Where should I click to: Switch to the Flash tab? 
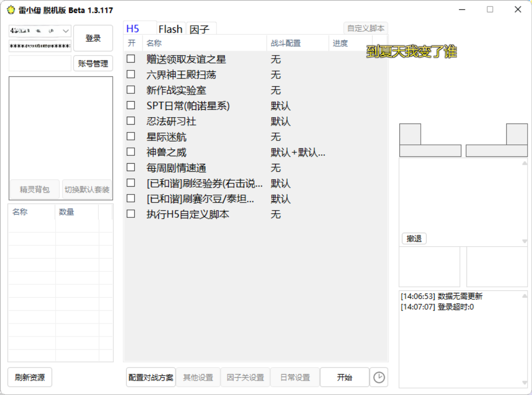point(170,29)
